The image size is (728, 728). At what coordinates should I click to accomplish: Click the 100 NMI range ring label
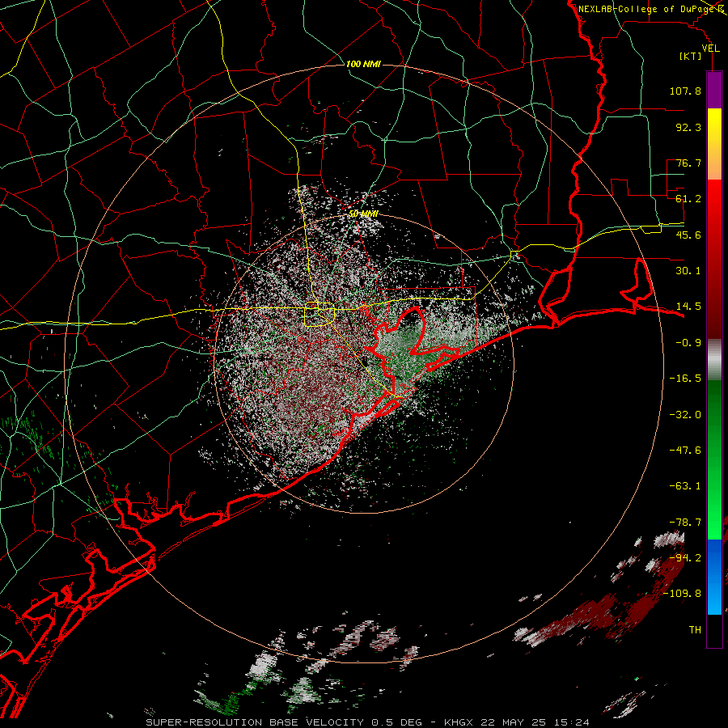coord(363,64)
